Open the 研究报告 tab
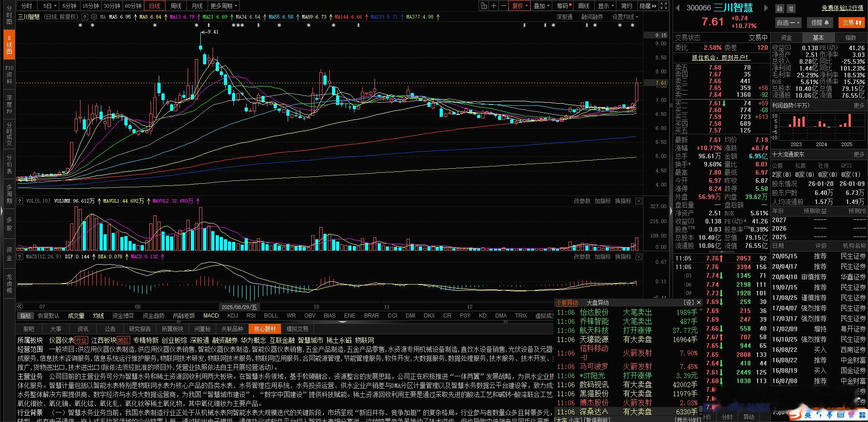868x422 pixels. (140, 329)
